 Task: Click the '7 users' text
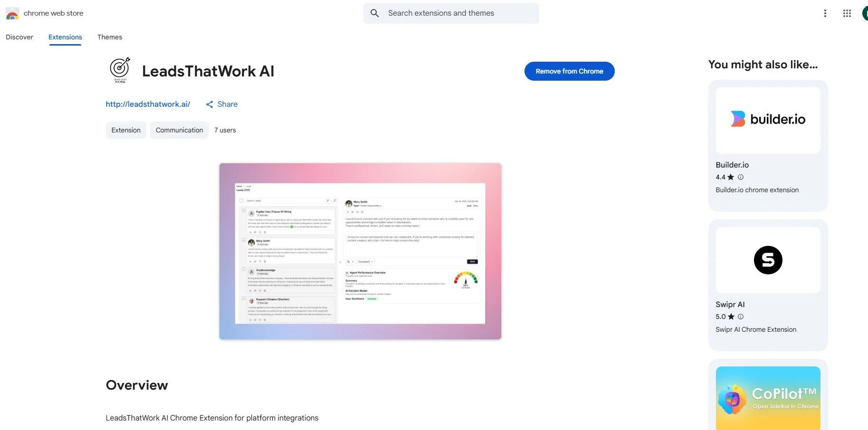225,130
